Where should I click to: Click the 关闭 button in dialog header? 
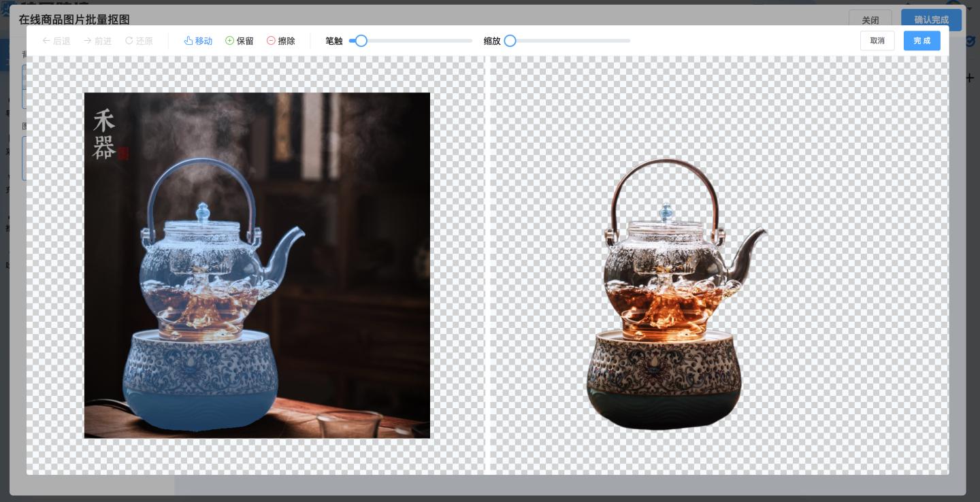pyautogui.click(x=870, y=20)
